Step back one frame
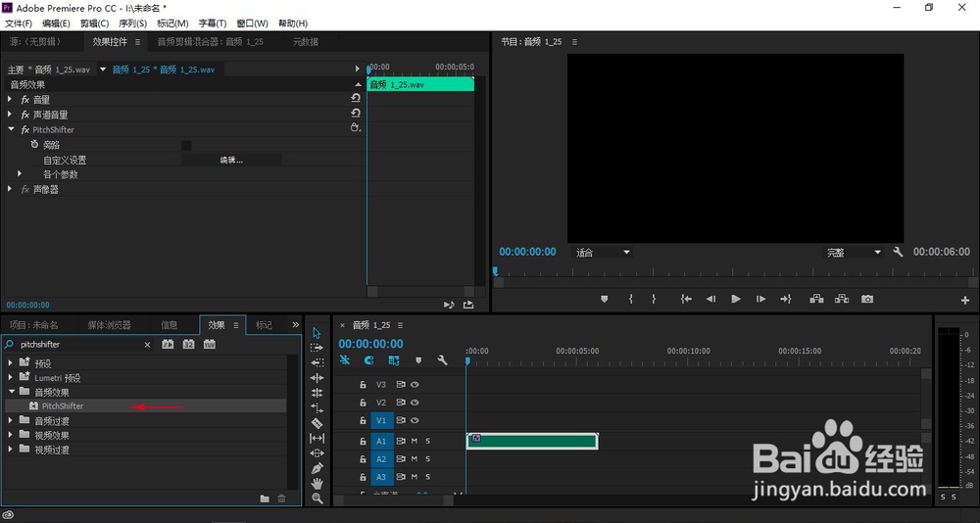 tap(710, 300)
